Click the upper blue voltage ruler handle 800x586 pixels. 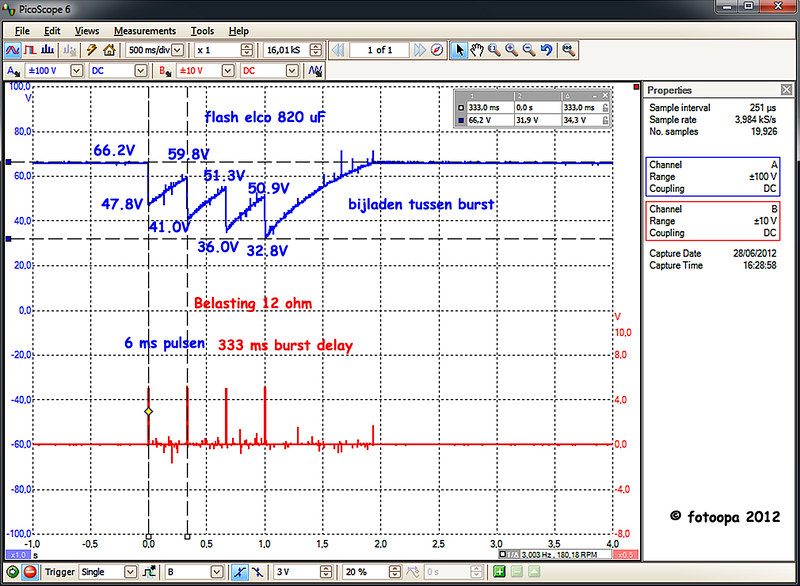tap(9, 162)
